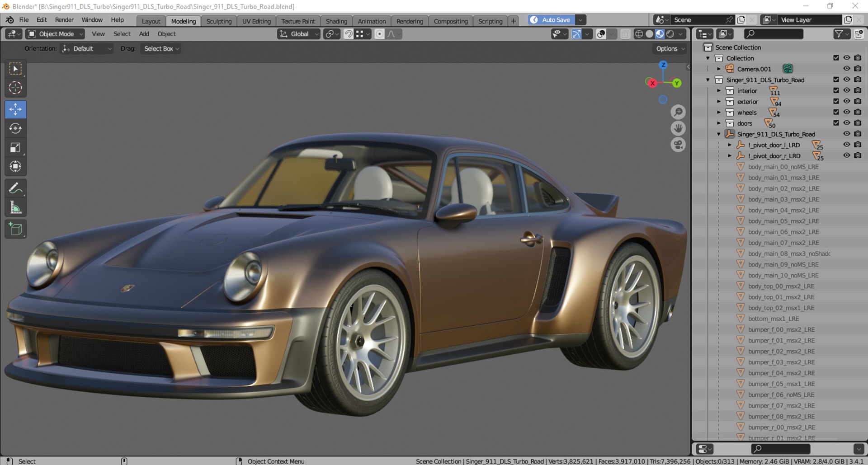Click the Auto Save button
The height and width of the screenshot is (465, 868).
tap(551, 20)
